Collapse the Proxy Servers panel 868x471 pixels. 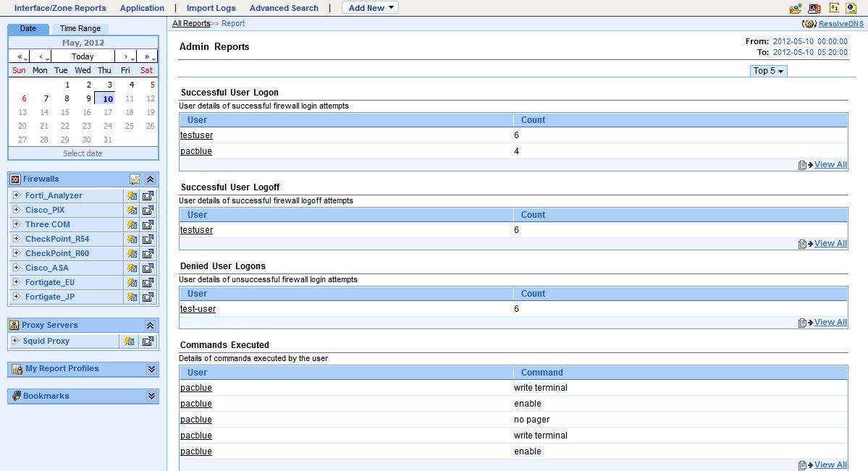150,325
